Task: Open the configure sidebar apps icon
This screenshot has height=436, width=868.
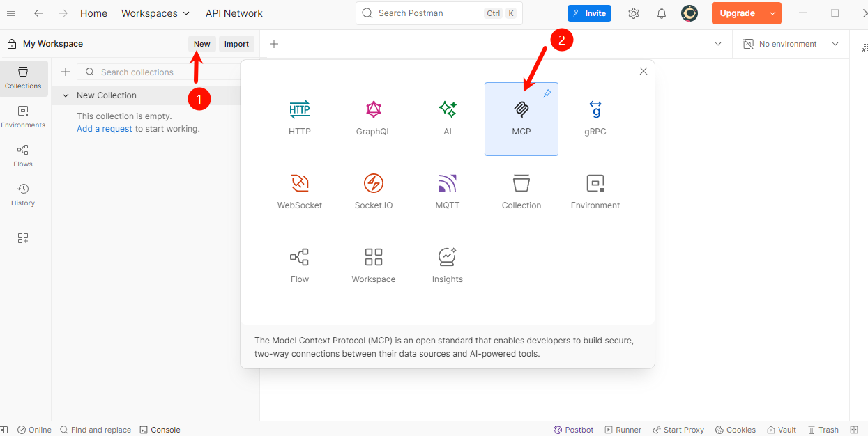Action: [23, 238]
